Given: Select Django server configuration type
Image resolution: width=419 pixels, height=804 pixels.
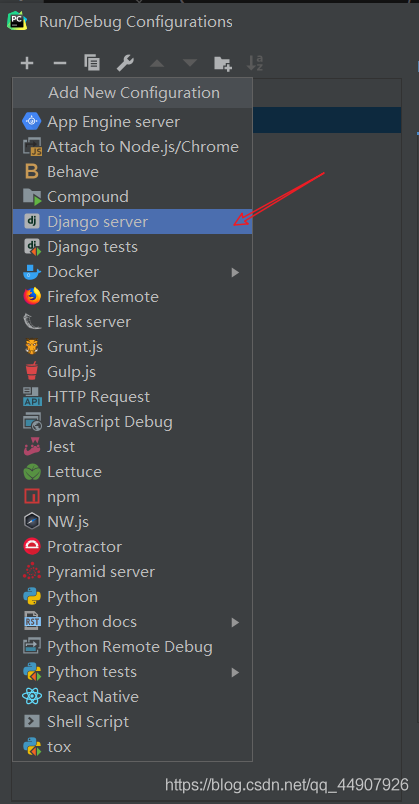Looking at the screenshot, I should click(x=132, y=222).
